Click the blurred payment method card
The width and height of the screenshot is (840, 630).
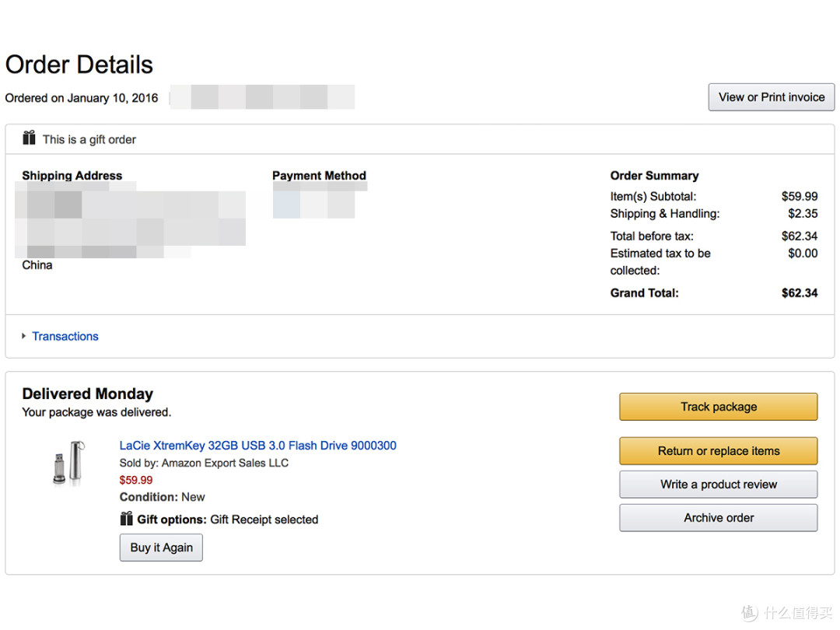coord(320,200)
